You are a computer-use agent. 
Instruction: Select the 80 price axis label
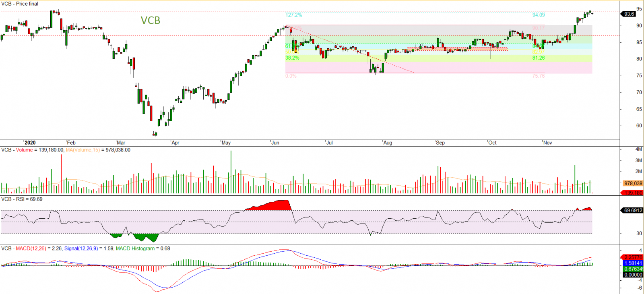pyautogui.click(x=639, y=59)
